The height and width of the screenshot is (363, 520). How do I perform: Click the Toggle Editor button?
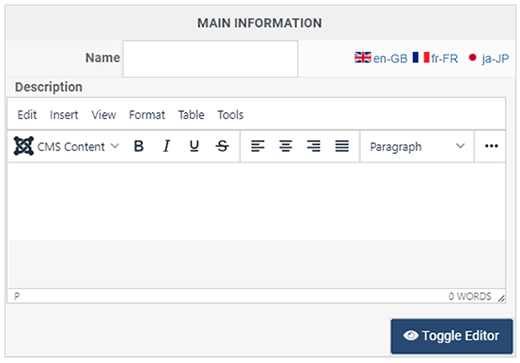click(452, 336)
